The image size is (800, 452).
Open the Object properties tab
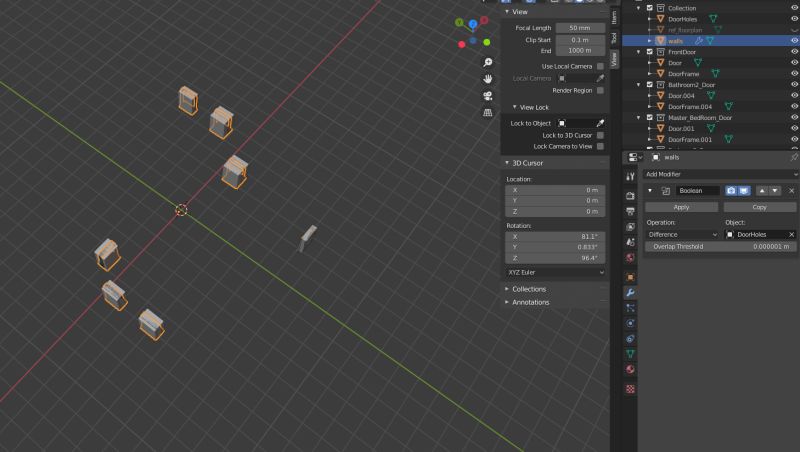(x=630, y=277)
